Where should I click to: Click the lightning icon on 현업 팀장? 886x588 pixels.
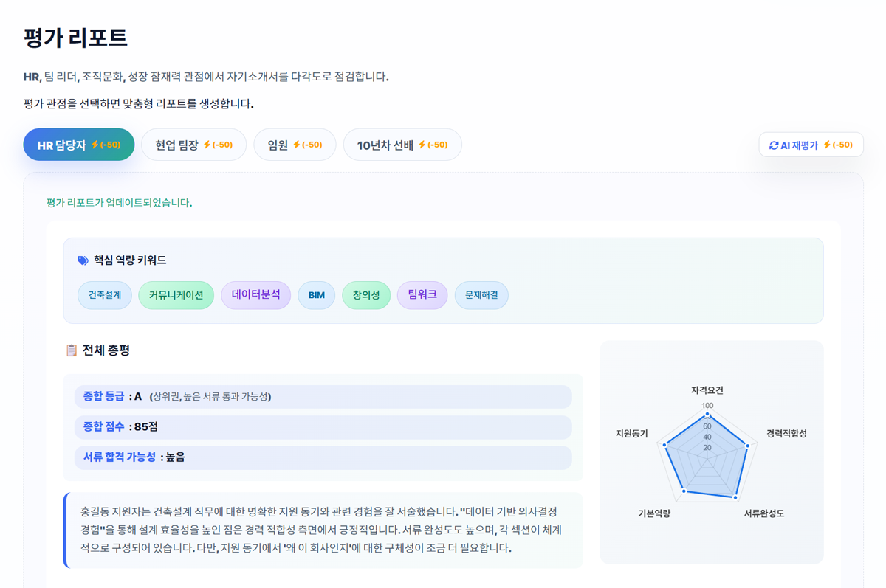(207, 145)
